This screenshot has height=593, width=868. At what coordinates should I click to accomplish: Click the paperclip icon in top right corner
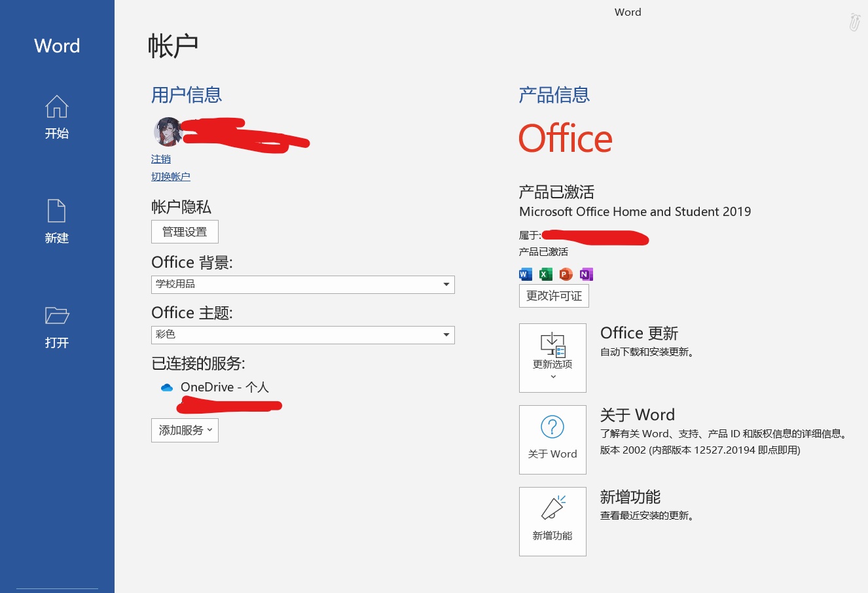coord(855,22)
